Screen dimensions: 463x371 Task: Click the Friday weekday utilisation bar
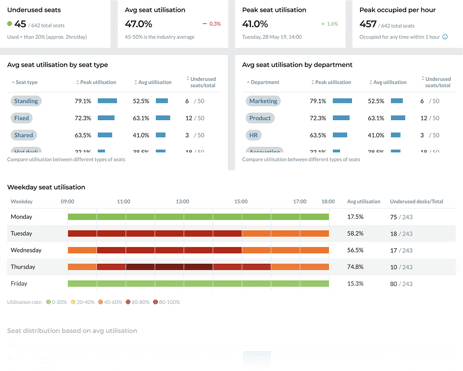pyautogui.click(x=198, y=284)
